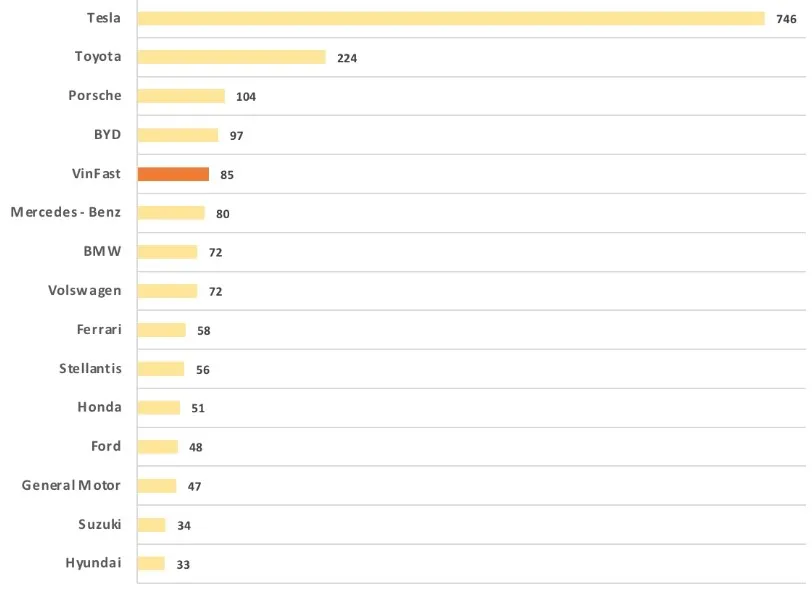
Task: Click the Hyundai category label
Action: click(94, 563)
